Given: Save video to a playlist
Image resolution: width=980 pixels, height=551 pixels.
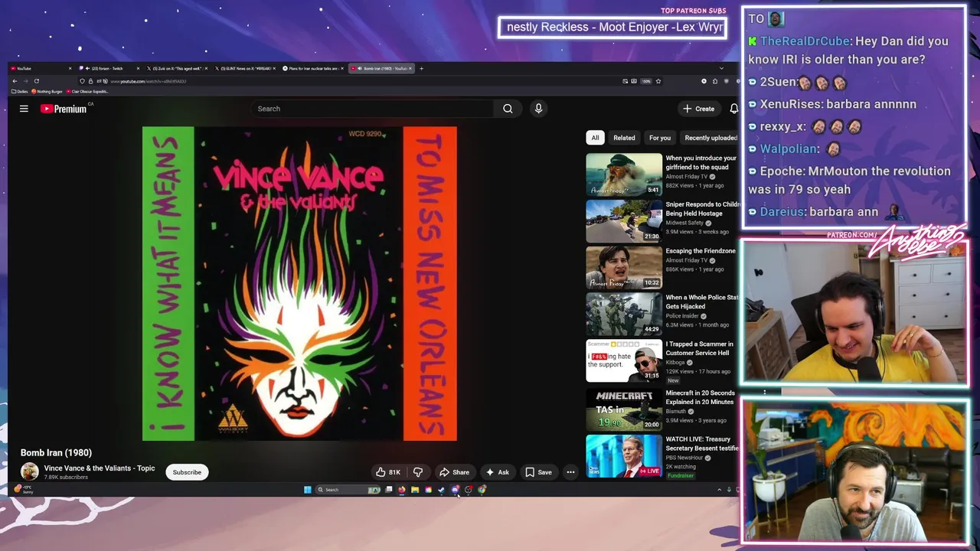Looking at the screenshot, I should point(538,472).
